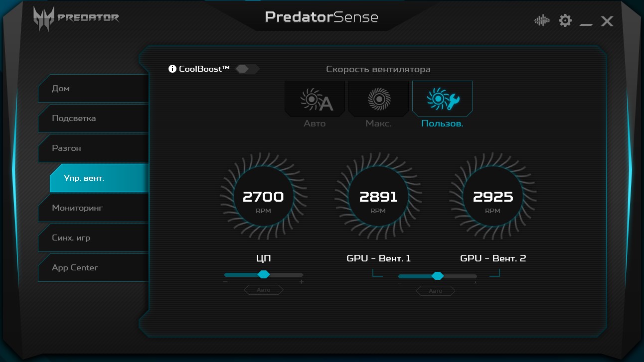644x362 pixels.
Task: Select the Макс. fan speed mode icon
Action: [379, 99]
